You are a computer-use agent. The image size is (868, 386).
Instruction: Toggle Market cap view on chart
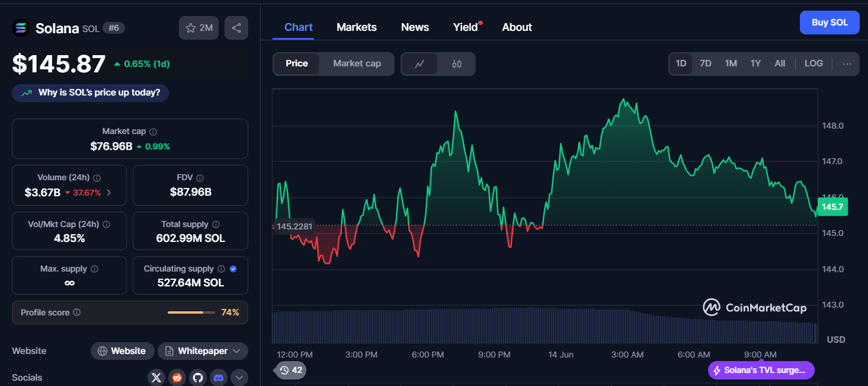point(357,64)
